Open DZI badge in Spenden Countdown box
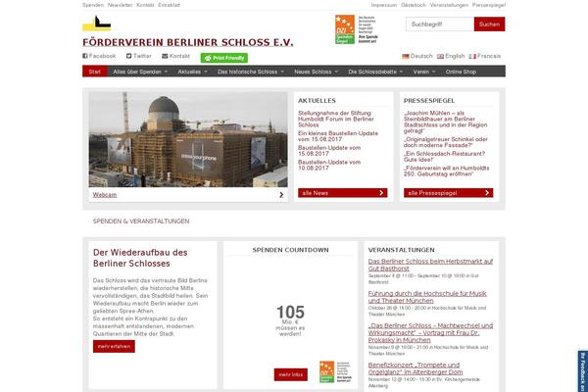The image size is (588, 392). pos(335,371)
